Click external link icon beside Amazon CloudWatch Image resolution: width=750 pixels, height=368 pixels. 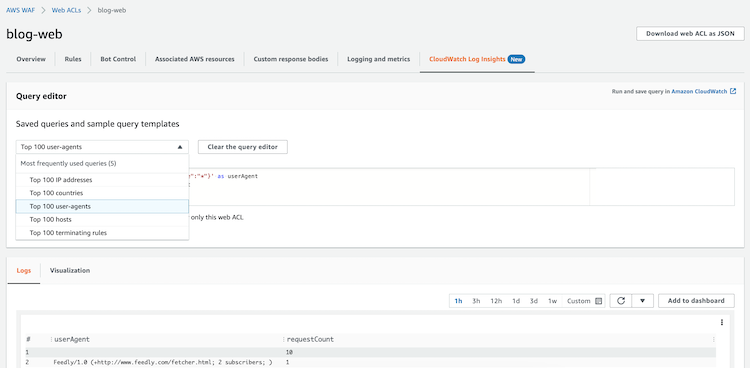point(733,91)
